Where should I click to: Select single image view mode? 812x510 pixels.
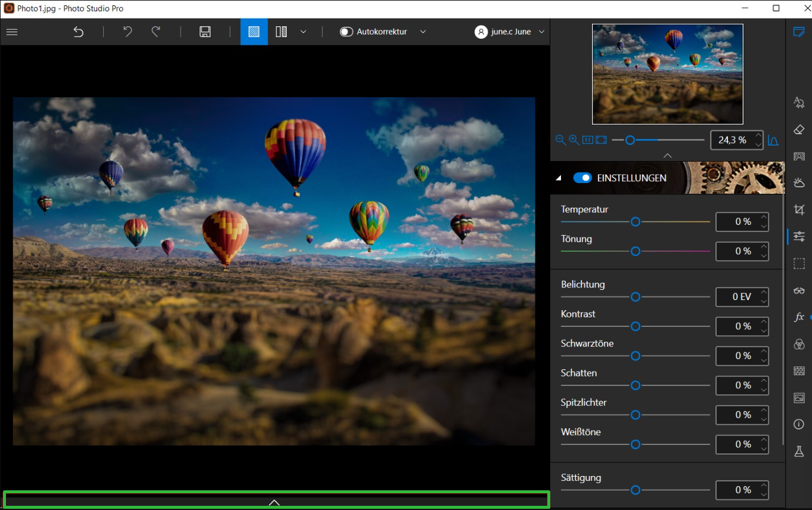click(254, 32)
